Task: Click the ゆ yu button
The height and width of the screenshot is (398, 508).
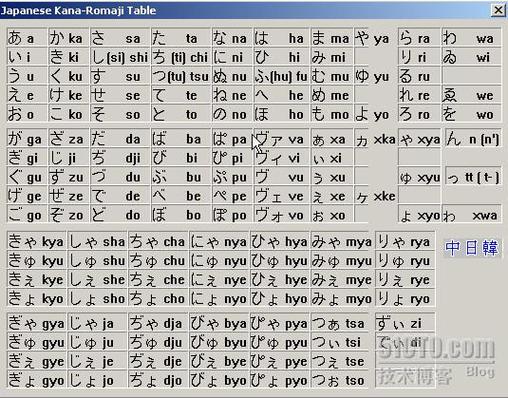Action: click(372, 76)
